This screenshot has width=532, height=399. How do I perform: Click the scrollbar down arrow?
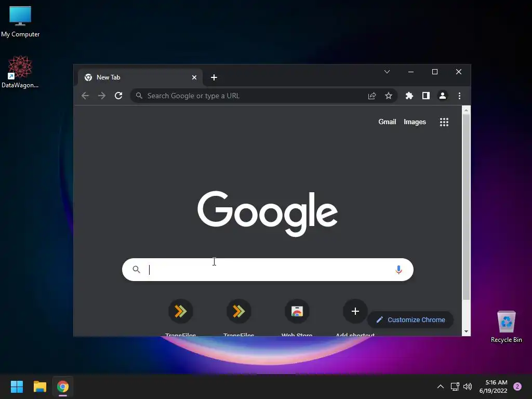pos(466,331)
